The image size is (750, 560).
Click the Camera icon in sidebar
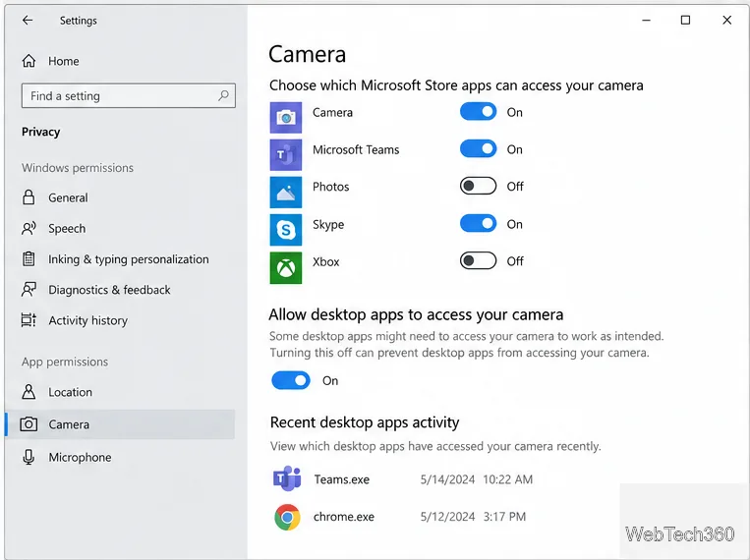[29, 424]
